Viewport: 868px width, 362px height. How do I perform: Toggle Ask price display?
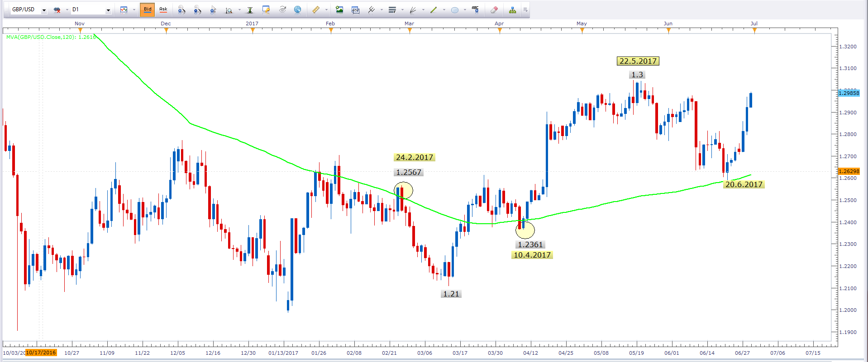click(x=163, y=9)
